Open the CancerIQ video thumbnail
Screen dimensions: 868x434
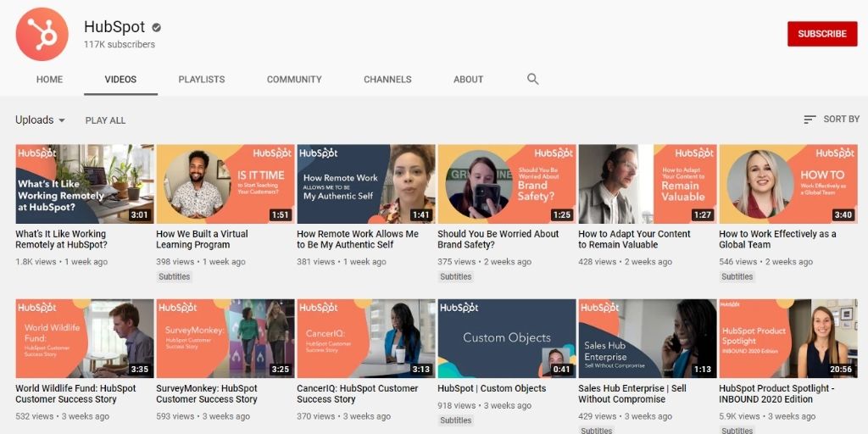coord(366,339)
